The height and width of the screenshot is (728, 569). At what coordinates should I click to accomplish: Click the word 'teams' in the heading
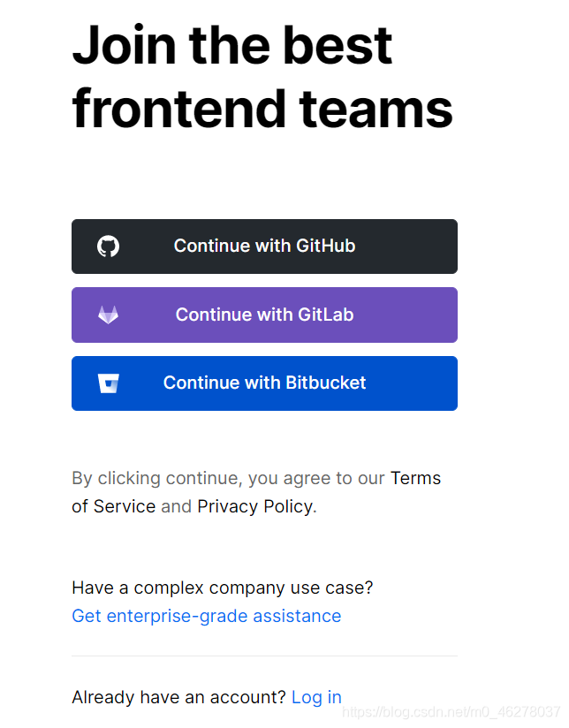(x=376, y=110)
